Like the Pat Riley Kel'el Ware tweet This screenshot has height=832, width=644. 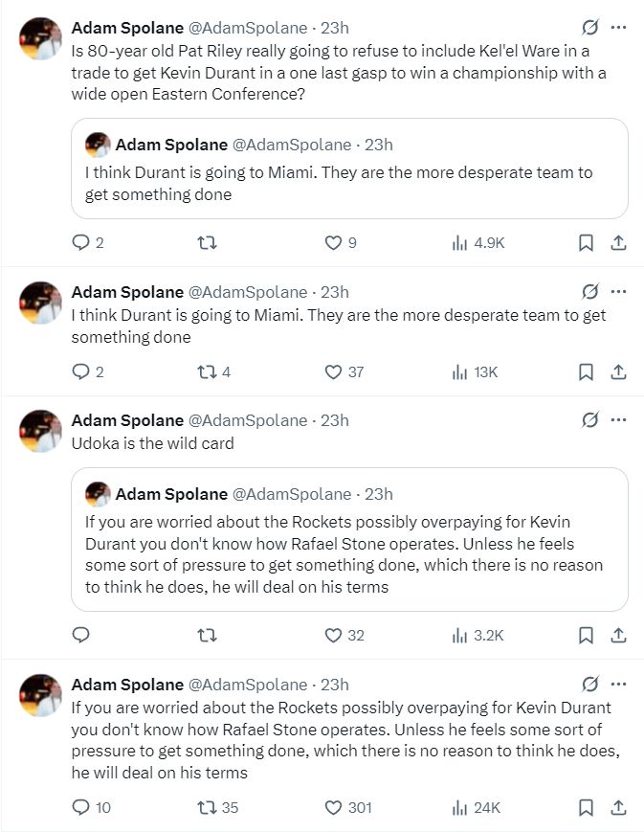[x=333, y=243]
